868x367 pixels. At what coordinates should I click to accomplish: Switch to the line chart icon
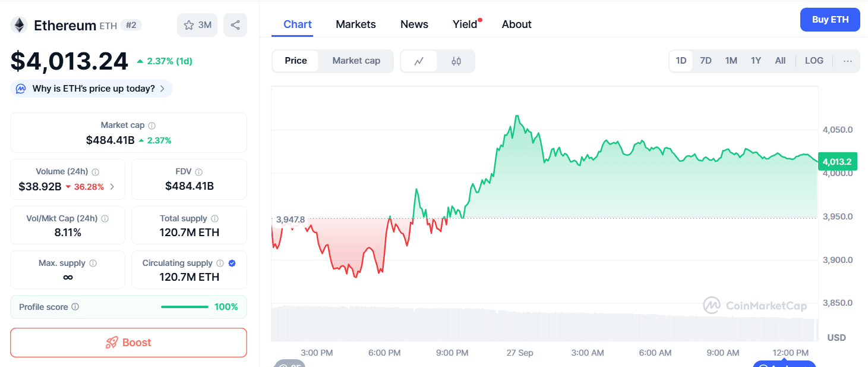pyautogui.click(x=419, y=61)
